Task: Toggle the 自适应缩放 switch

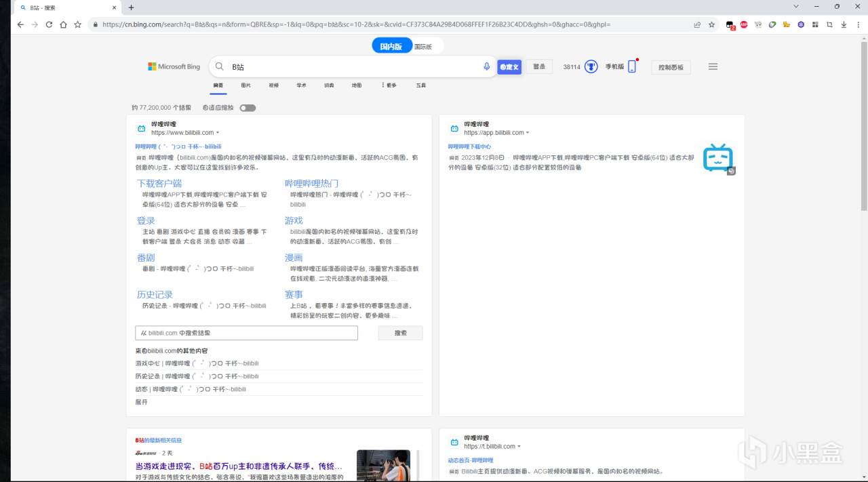Action: pos(248,108)
